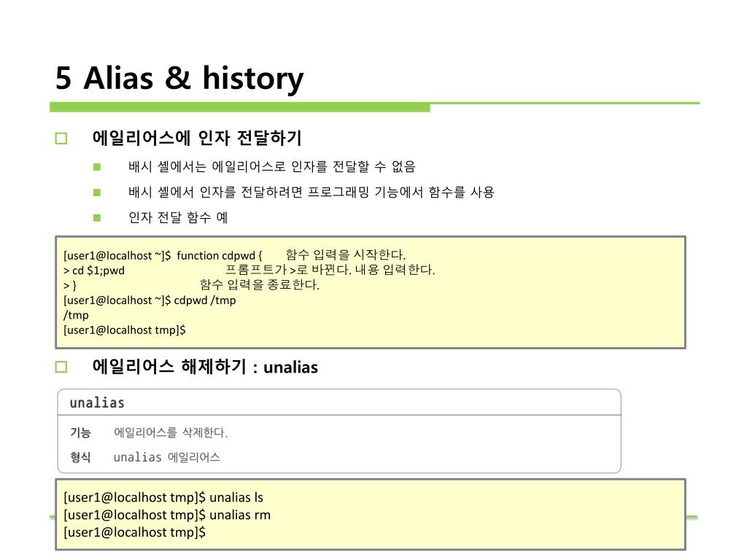Click the command "unalias rm"
The height and width of the screenshot is (560, 747).
point(240,516)
